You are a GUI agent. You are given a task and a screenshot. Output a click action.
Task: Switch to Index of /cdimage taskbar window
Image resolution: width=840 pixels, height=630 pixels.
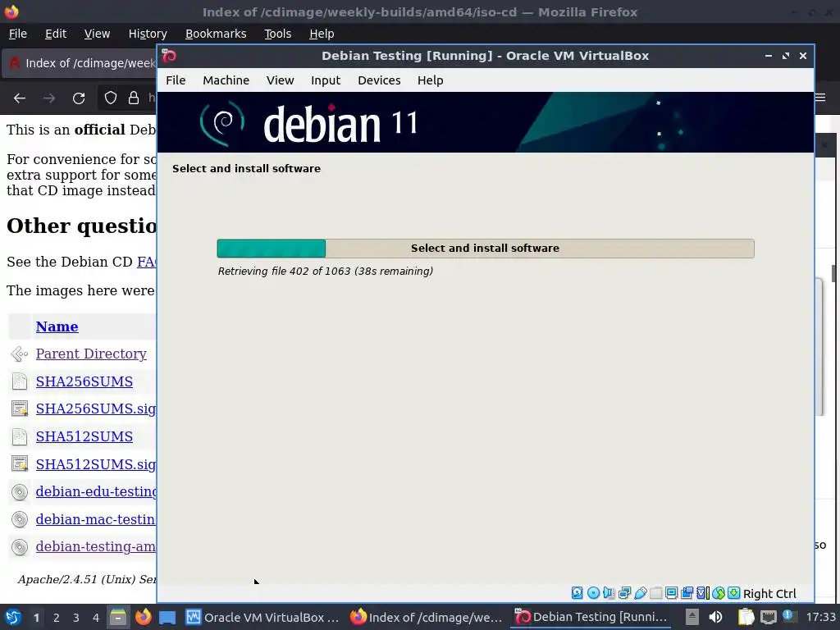pos(427,617)
